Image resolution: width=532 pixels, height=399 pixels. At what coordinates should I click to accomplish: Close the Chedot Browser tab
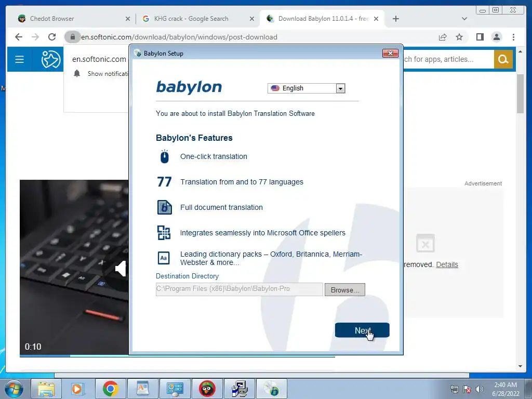coord(128,19)
